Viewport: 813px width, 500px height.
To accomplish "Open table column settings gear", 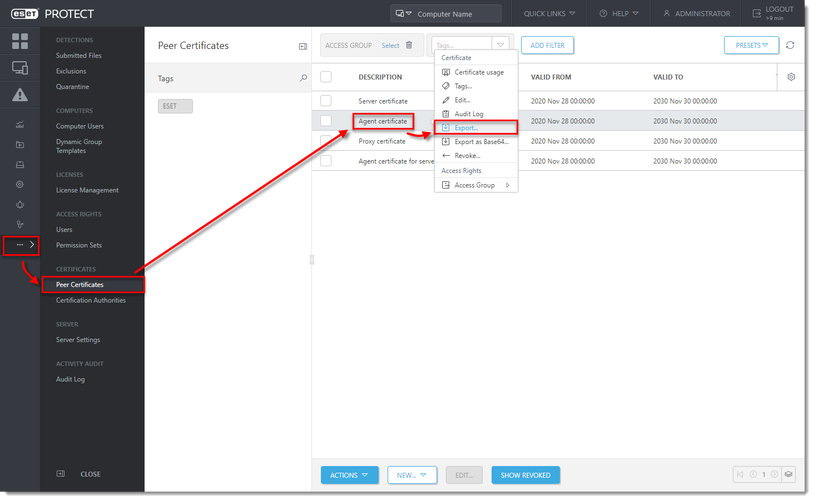I will pos(791,77).
